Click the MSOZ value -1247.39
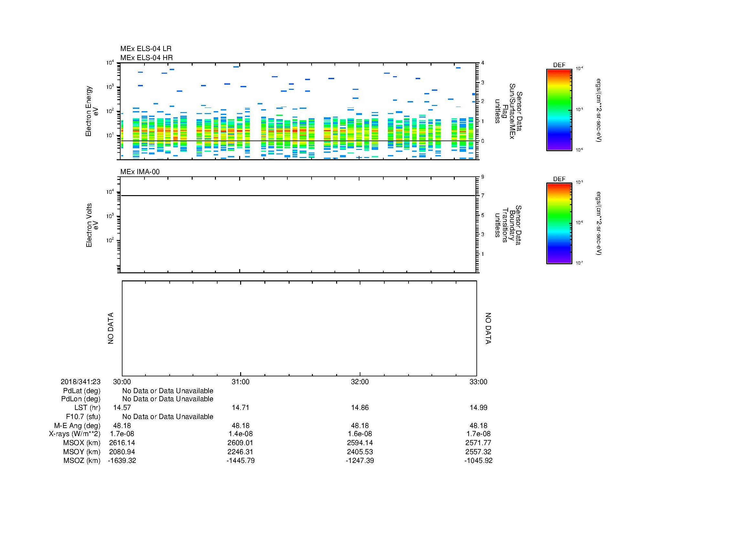This screenshot has height=534, width=756. point(360,461)
